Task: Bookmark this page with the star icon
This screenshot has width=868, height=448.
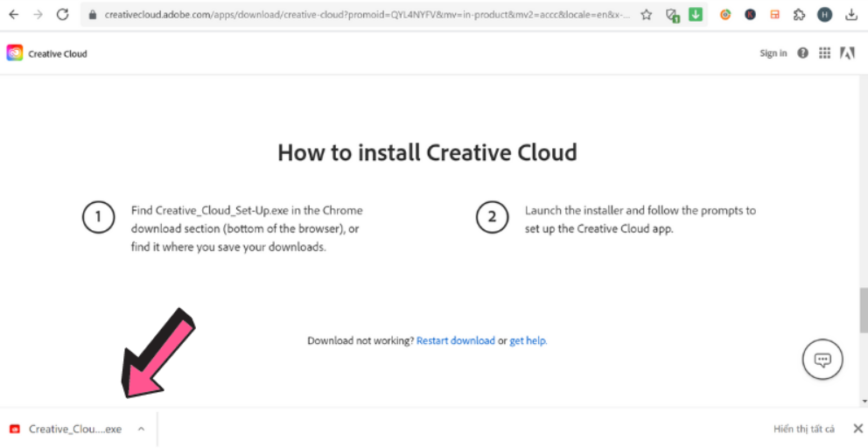Action: 647,15
